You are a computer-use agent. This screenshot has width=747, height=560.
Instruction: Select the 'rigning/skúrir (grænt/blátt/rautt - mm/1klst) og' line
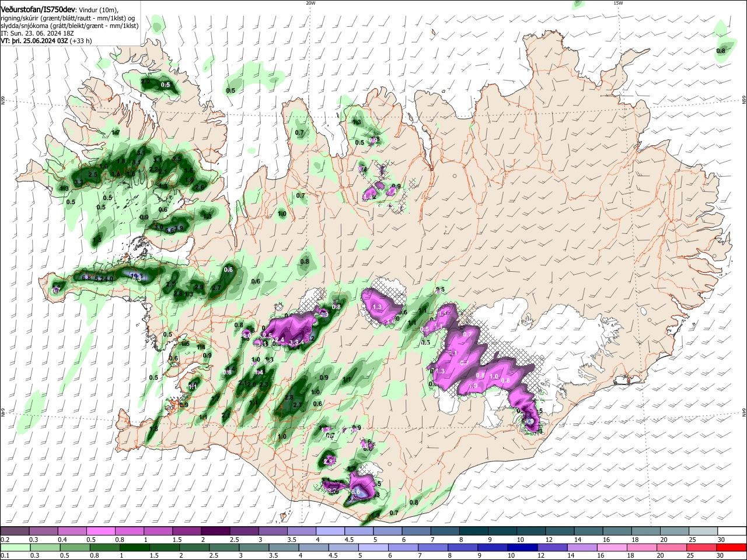[x=68, y=18]
